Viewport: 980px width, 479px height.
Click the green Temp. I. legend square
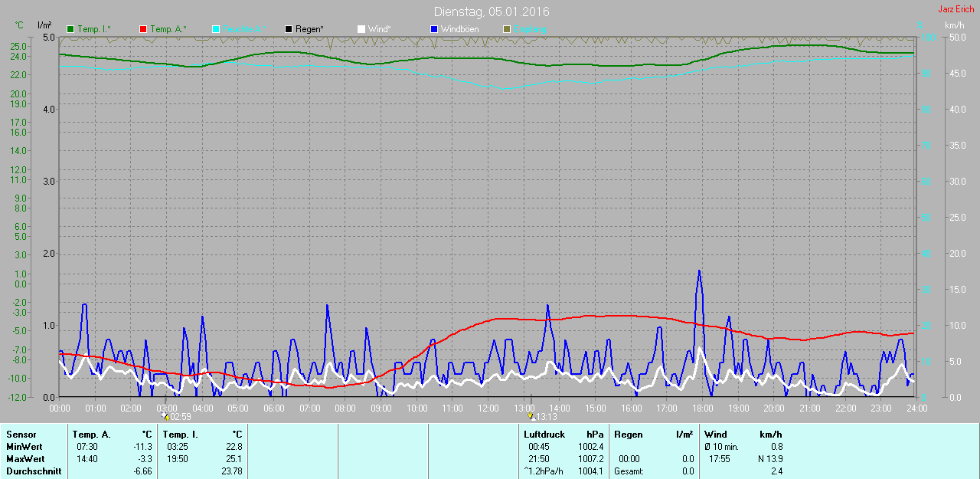coord(71,29)
